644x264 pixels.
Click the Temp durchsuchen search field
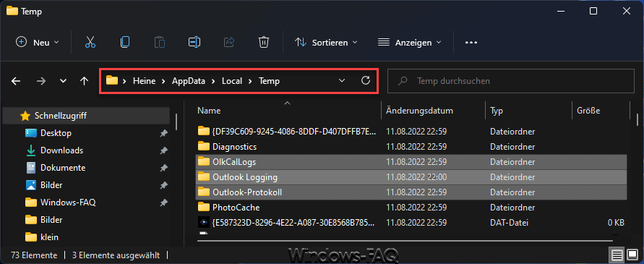coord(511,81)
